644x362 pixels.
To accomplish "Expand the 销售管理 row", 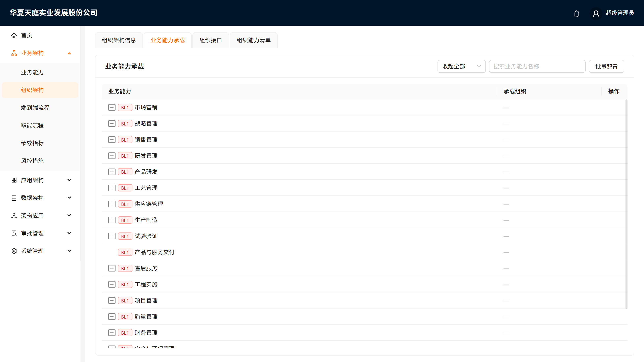I will pyautogui.click(x=112, y=140).
